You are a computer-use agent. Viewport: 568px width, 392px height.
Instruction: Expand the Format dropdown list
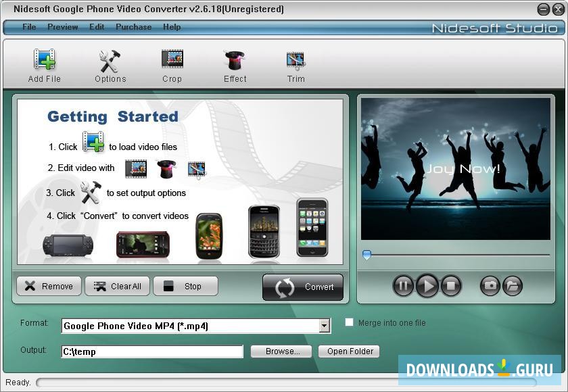pos(325,326)
